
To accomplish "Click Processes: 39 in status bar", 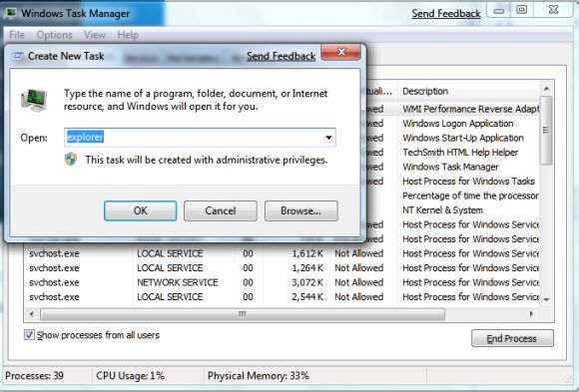I will pyautogui.click(x=34, y=376).
